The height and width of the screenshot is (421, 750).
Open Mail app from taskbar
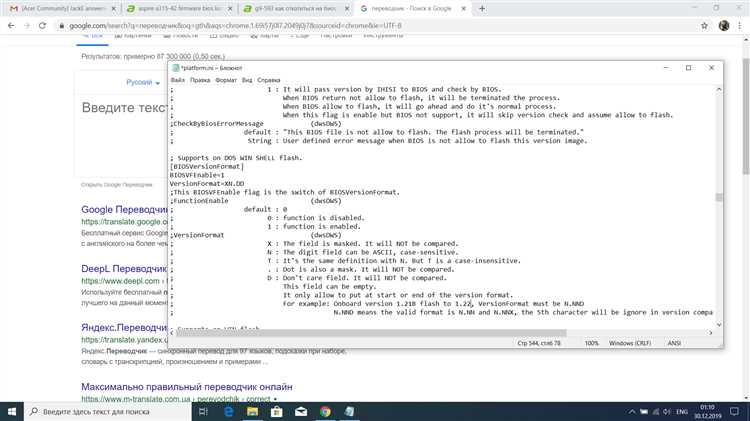301,411
